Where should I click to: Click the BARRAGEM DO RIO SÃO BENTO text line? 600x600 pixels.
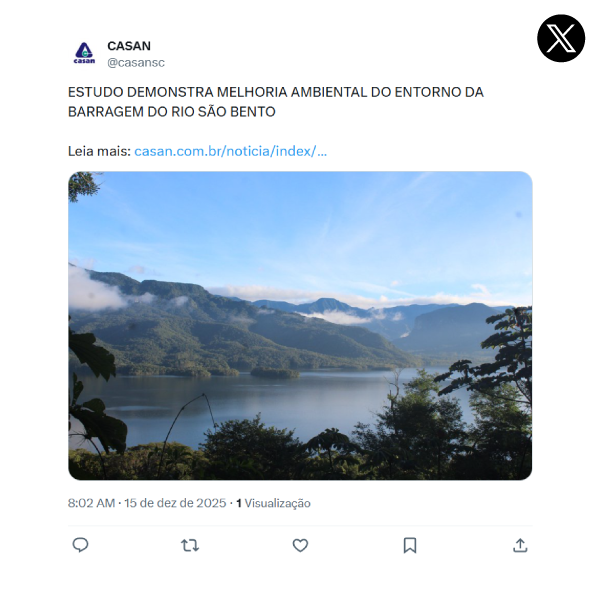point(172,112)
